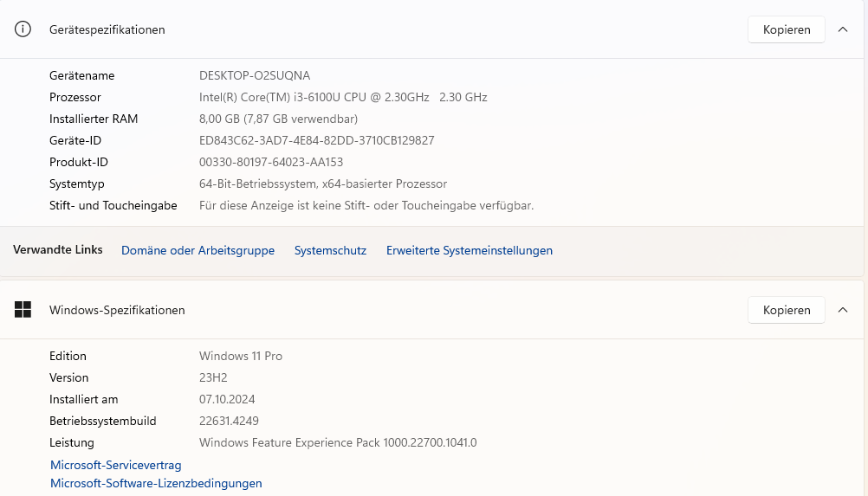The image size is (868, 496).
Task: Click the version value 23H2
Action: point(213,377)
